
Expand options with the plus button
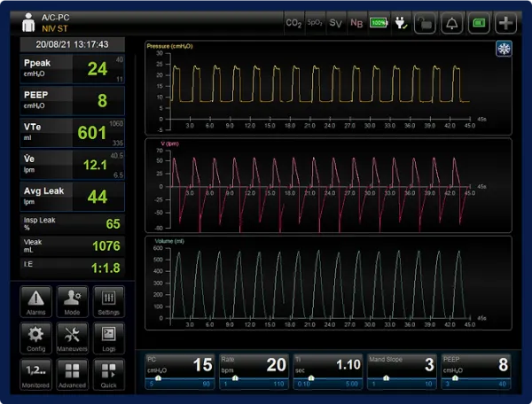(506, 22)
